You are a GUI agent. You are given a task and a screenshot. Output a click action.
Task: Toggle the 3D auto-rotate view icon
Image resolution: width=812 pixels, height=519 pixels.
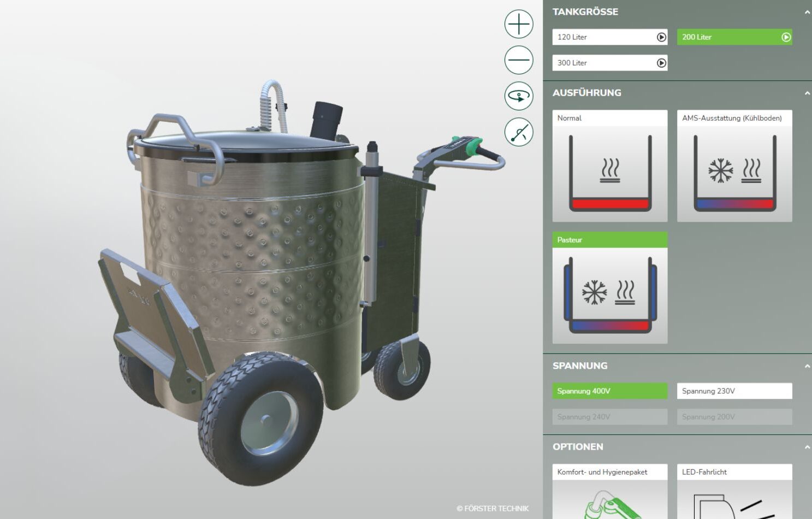tap(518, 96)
